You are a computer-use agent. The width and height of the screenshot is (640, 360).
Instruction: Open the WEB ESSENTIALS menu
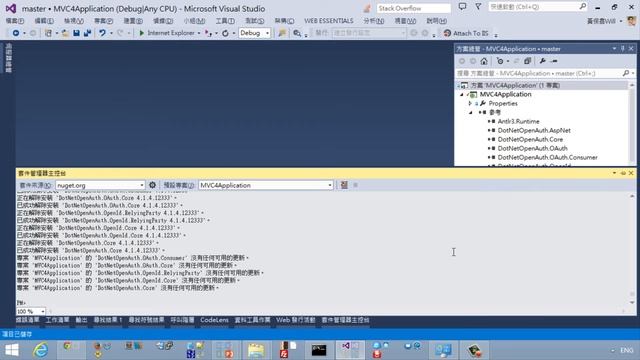329,21
